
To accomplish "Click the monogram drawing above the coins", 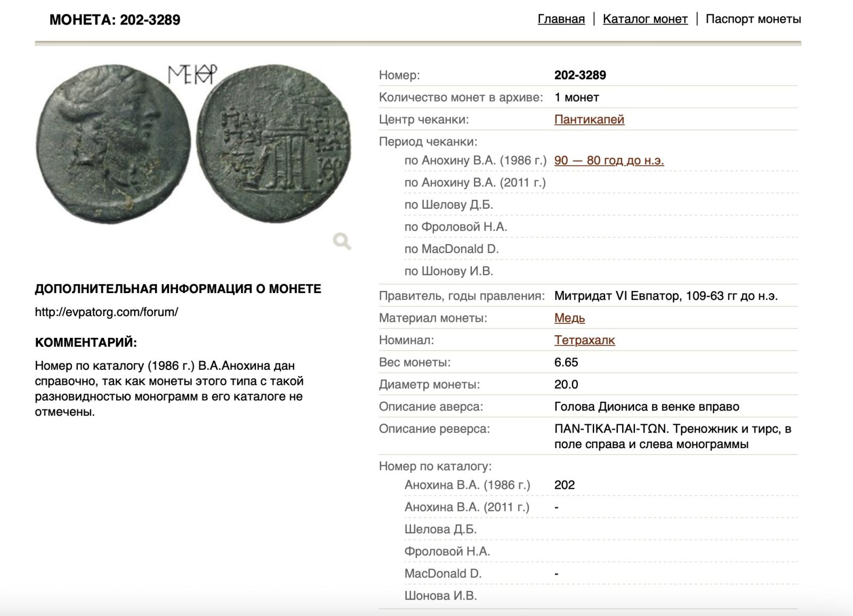I will [x=192, y=75].
